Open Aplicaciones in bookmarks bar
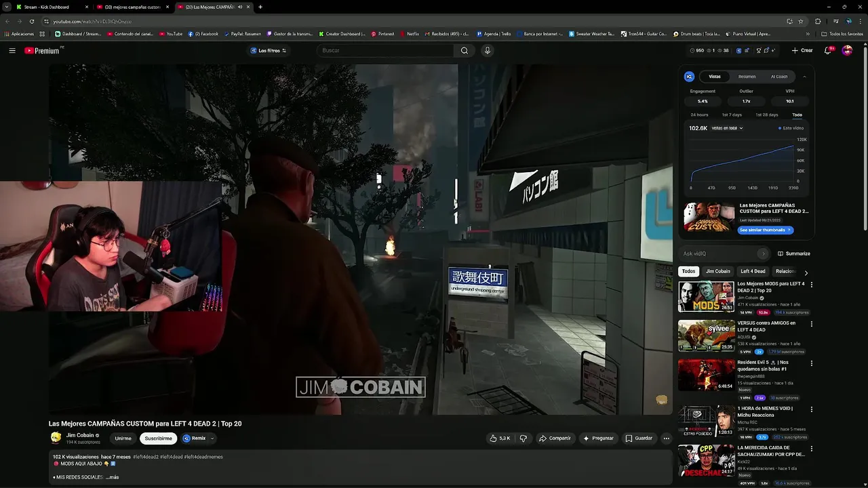This screenshot has height=488, width=868. pos(19,33)
